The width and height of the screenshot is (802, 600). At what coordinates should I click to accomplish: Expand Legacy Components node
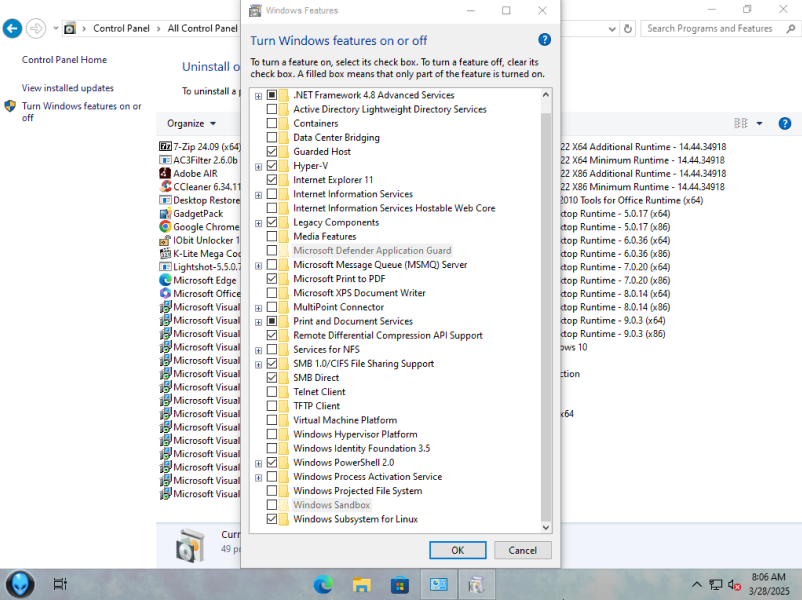(x=258, y=223)
